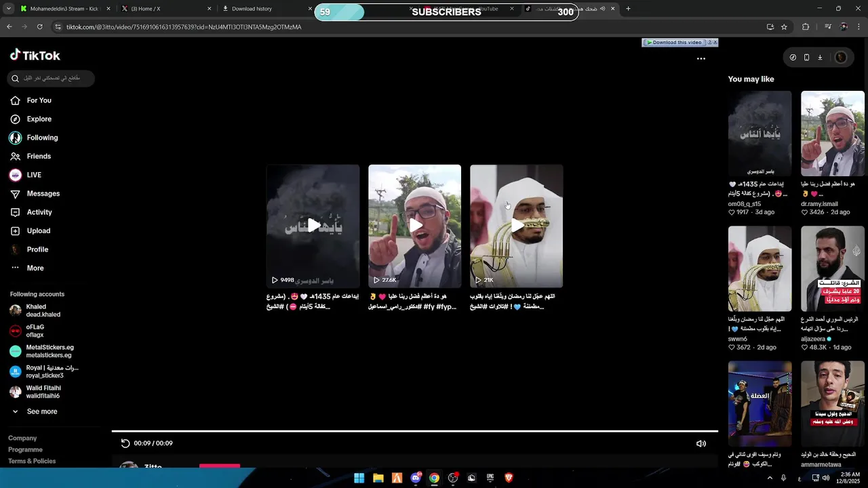Mute the video volume icon
The height and width of the screenshot is (488, 868).
701,443
